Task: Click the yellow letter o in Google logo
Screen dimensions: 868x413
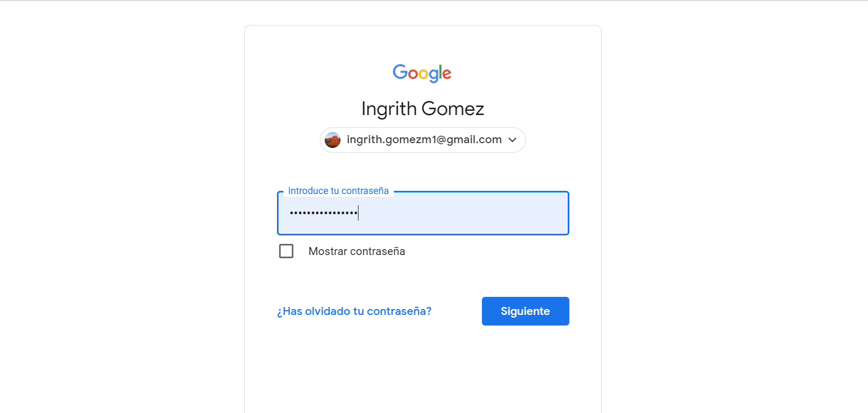Action: tap(423, 74)
